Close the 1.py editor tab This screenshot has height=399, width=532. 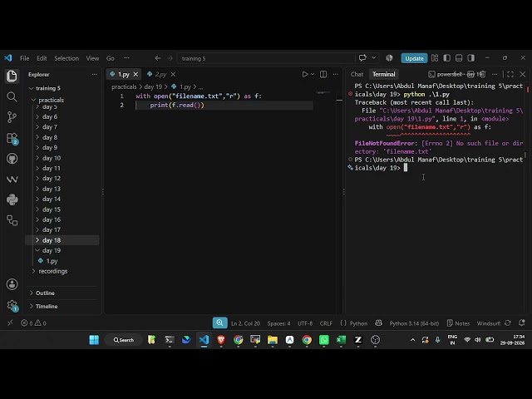[x=135, y=74]
